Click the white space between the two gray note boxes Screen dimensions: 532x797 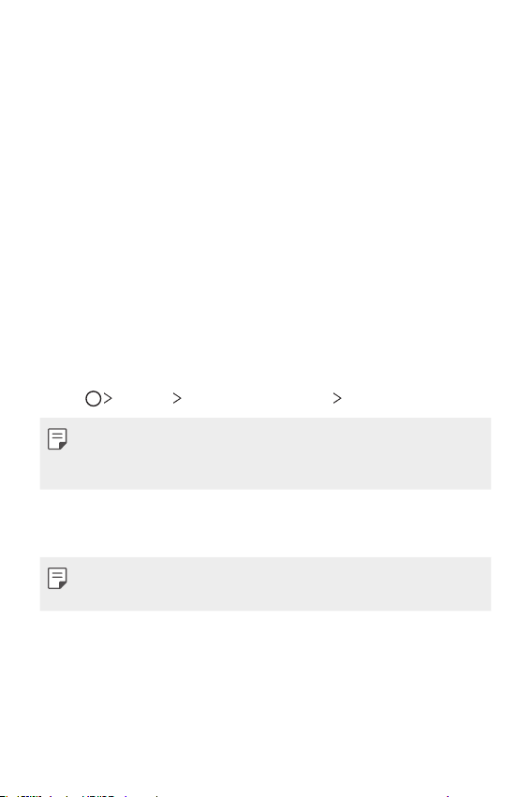pyautogui.click(x=265, y=523)
